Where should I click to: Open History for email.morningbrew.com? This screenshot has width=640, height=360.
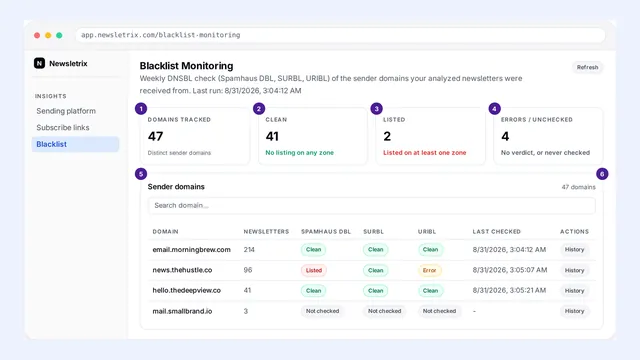(574, 249)
